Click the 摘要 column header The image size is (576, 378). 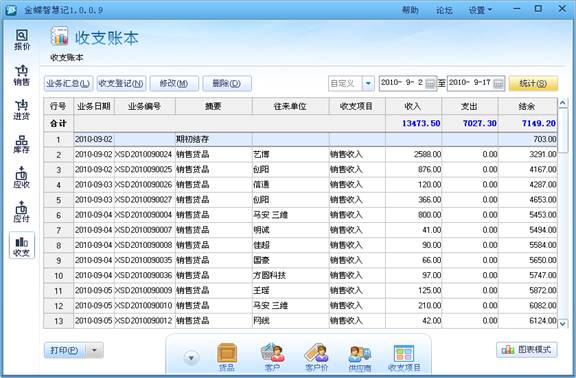[x=213, y=107]
